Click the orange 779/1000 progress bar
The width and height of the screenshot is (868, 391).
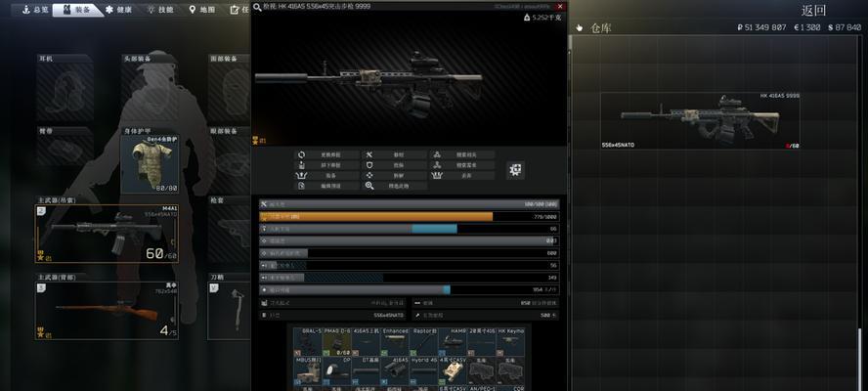pos(410,217)
